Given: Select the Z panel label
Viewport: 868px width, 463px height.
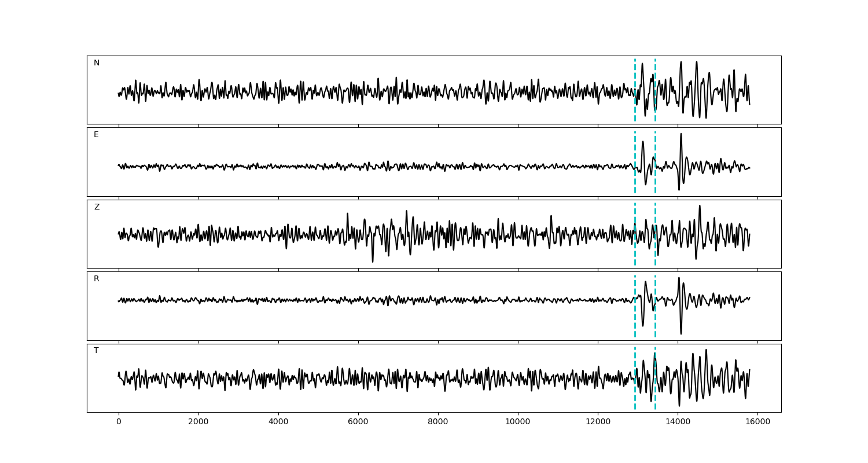Looking at the screenshot, I should click(97, 207).
